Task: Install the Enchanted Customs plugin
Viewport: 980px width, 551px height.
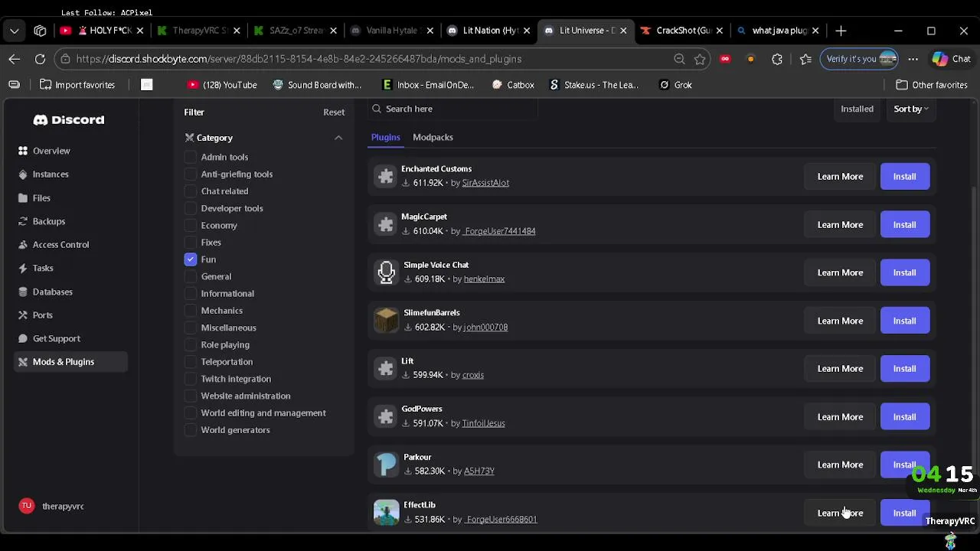Action: point(905,176)
